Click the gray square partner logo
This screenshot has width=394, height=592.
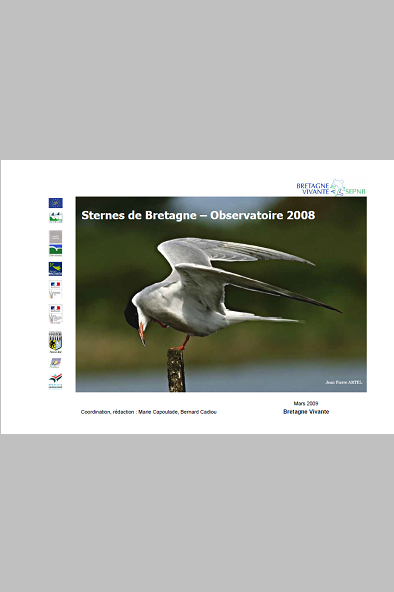coord(55,237)
